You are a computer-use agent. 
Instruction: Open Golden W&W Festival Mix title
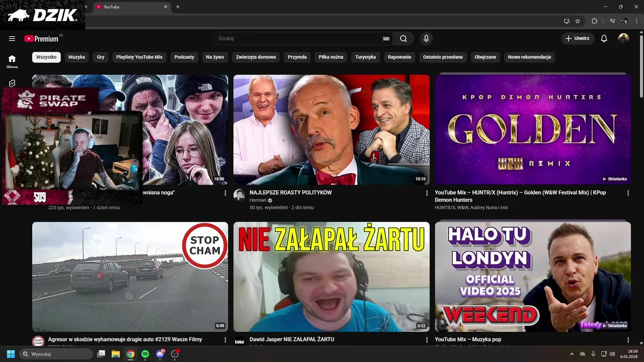[520, 196]
